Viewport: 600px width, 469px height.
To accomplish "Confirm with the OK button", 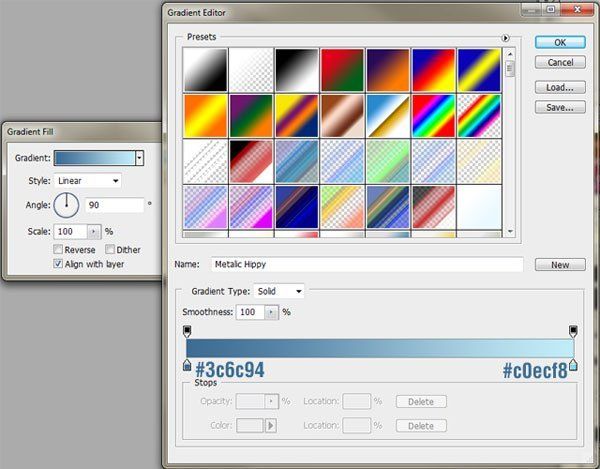I will pyautogui.click(x=560, y=42).
